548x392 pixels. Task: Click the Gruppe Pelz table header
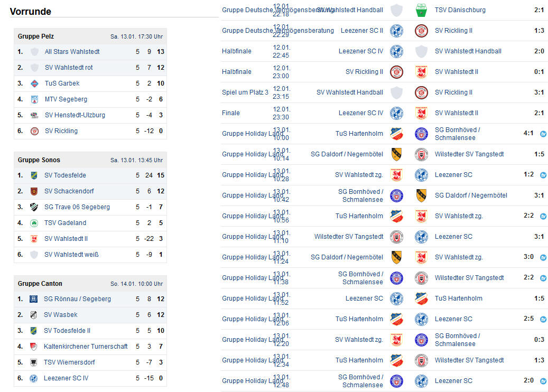(x=90, y=36)
